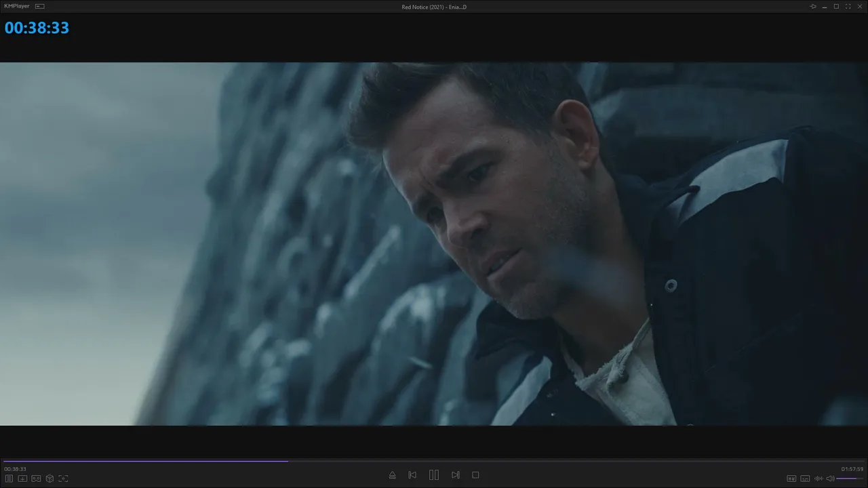868x488 pixels.
Task: Close the KMPlayer window
Action: [x=860, y=6]
